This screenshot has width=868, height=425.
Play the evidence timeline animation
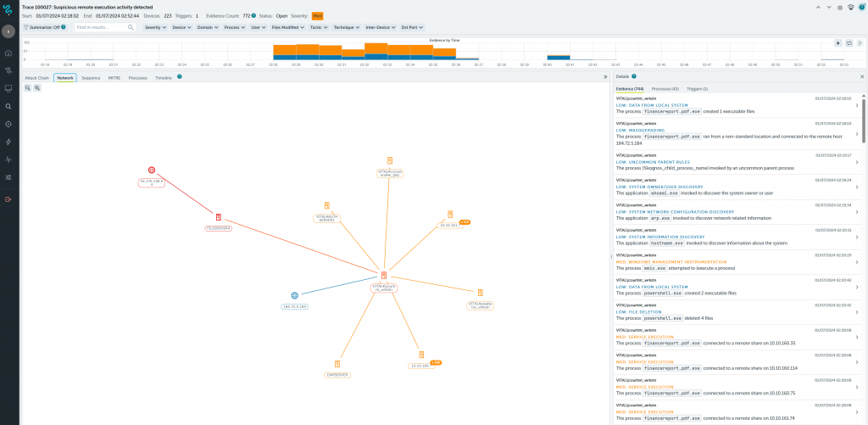click(837, 42)
